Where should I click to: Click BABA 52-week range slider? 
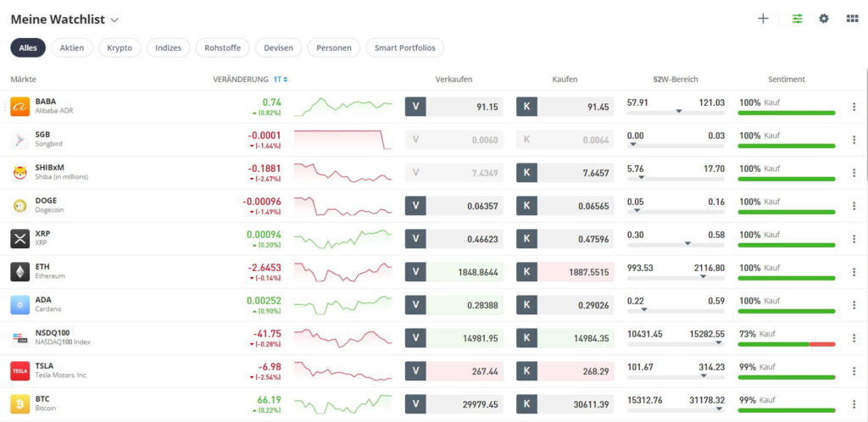(676, 112)
